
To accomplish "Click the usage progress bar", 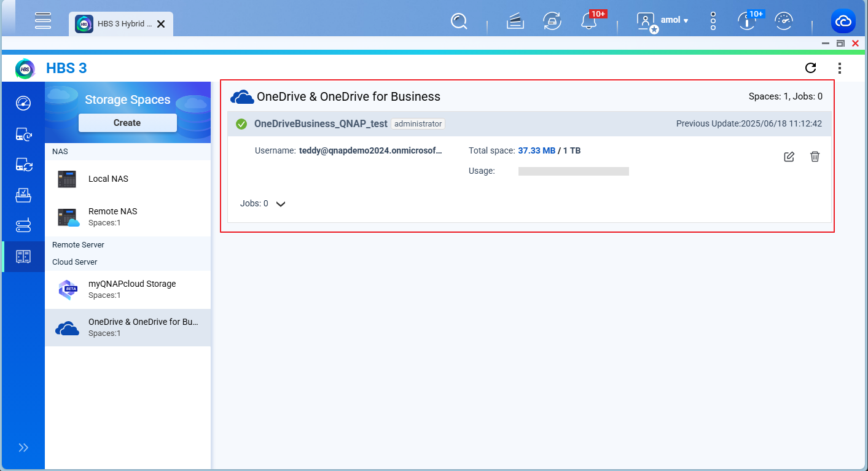I will tap(573, 171).
